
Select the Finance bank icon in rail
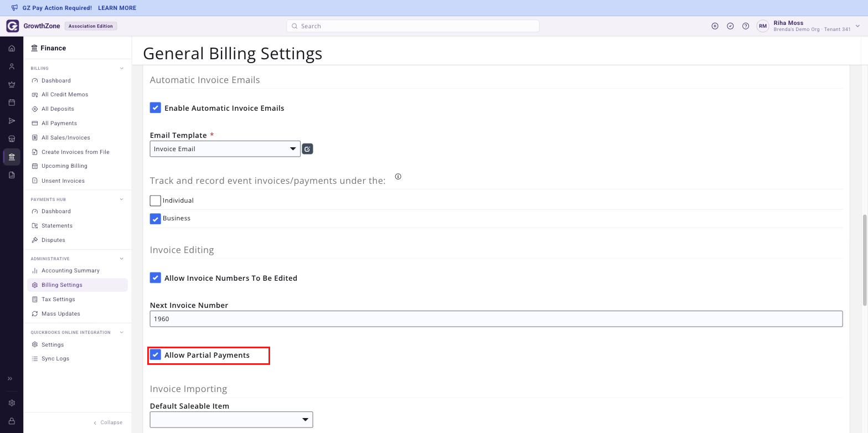[x=12, y=157]
